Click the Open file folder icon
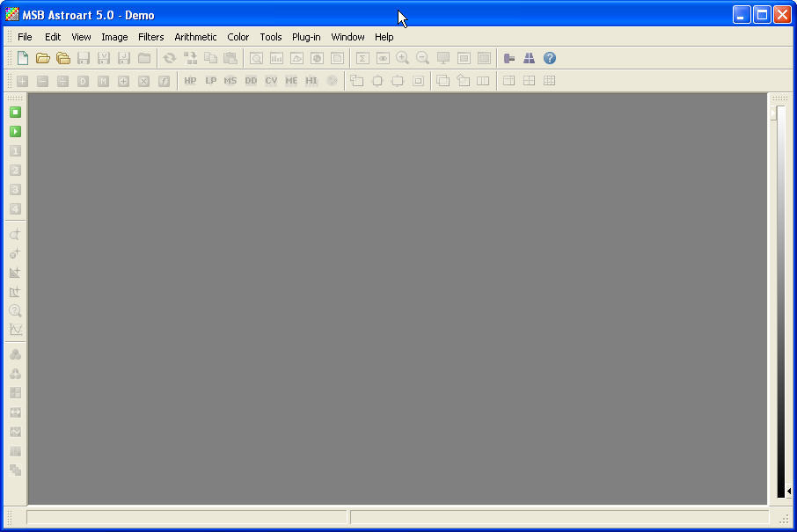Viewport: 797px width, 532px height. click(x=42, y=59)
